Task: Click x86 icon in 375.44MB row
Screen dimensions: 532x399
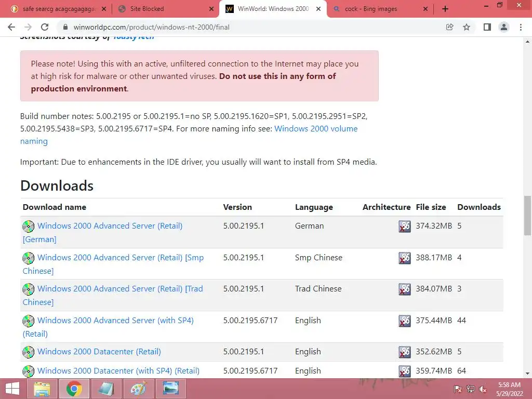Action: pos(404,321)
